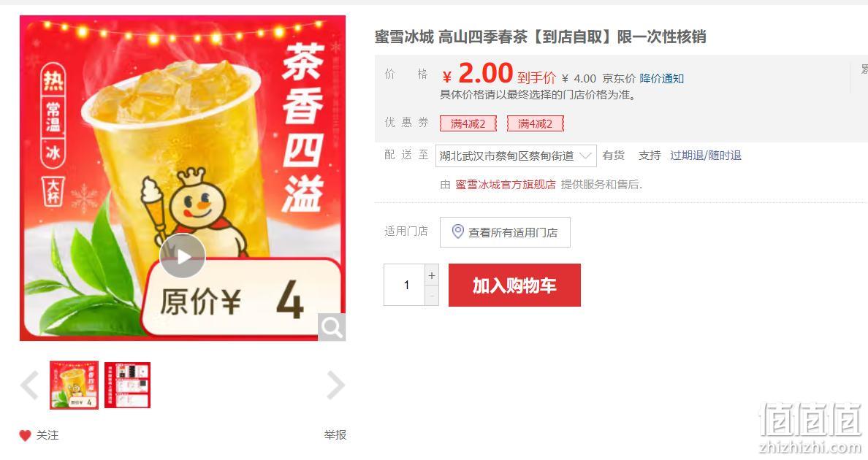868x460 pixels.
Task: Play the product video
Action: [x=182, y=256]
